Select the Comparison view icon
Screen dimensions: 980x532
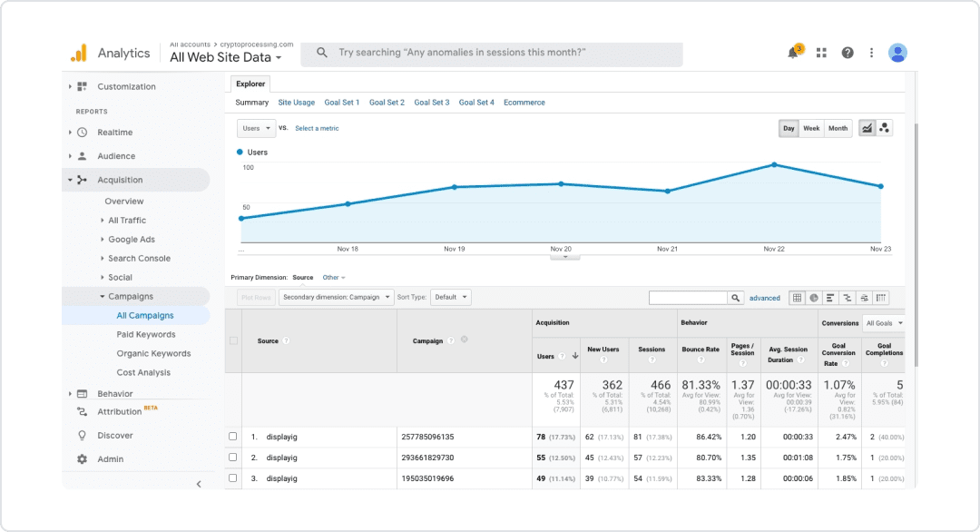click(847, 298)
